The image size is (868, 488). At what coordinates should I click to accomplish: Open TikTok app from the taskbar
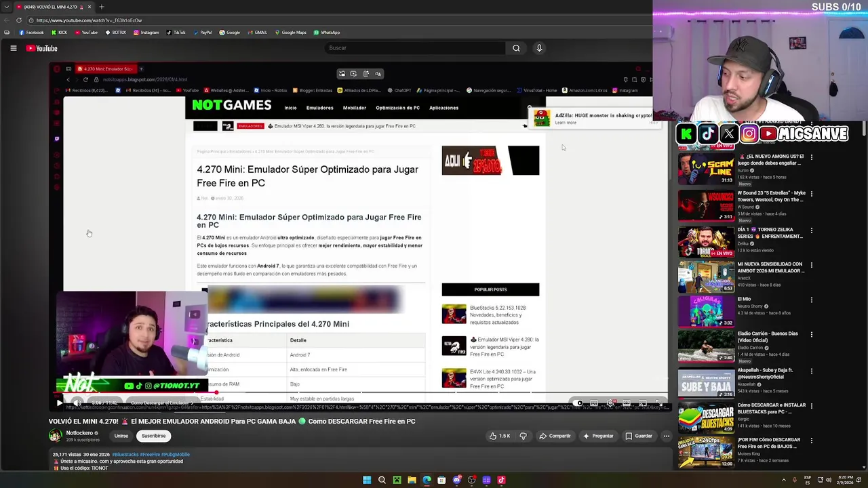502,480
